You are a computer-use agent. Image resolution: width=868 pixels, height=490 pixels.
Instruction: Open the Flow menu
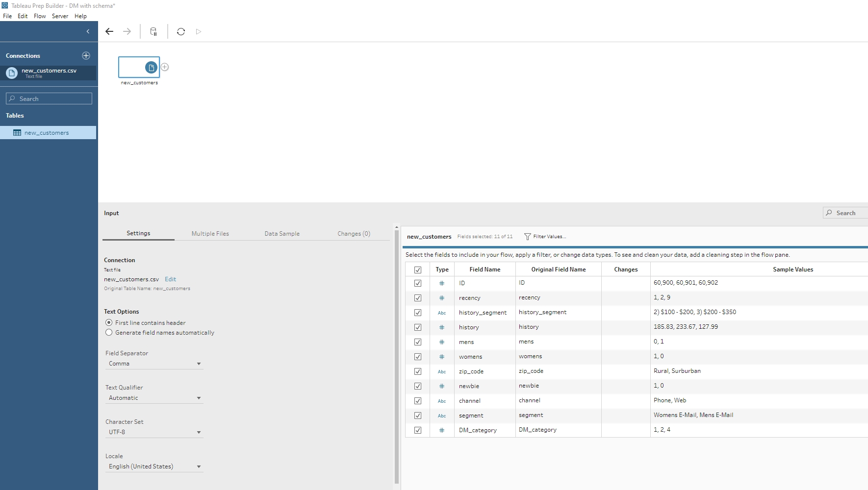[40, 16]
